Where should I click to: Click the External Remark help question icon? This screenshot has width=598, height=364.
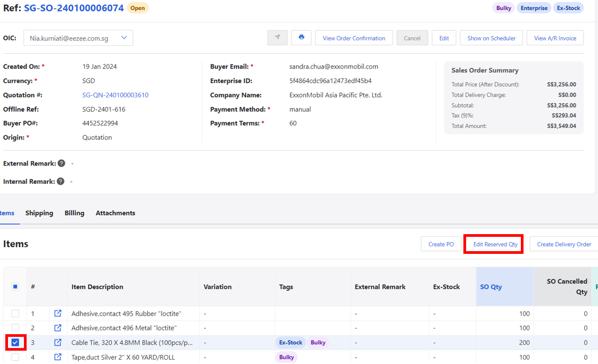61,163
